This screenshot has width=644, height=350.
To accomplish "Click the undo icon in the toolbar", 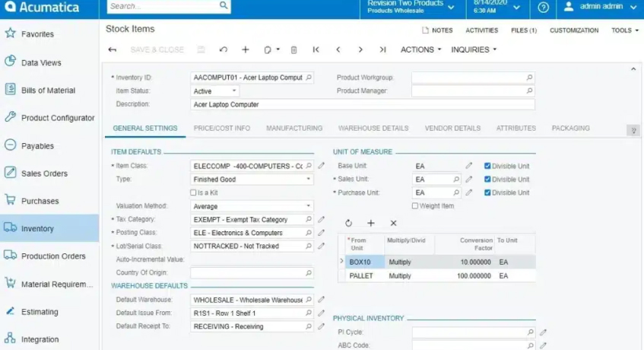I will [223, 49].
